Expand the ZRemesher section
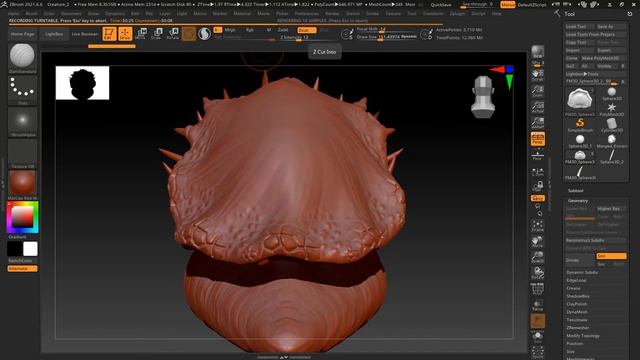The width and height of the screenshot is (640, 360). click(578, 328)
